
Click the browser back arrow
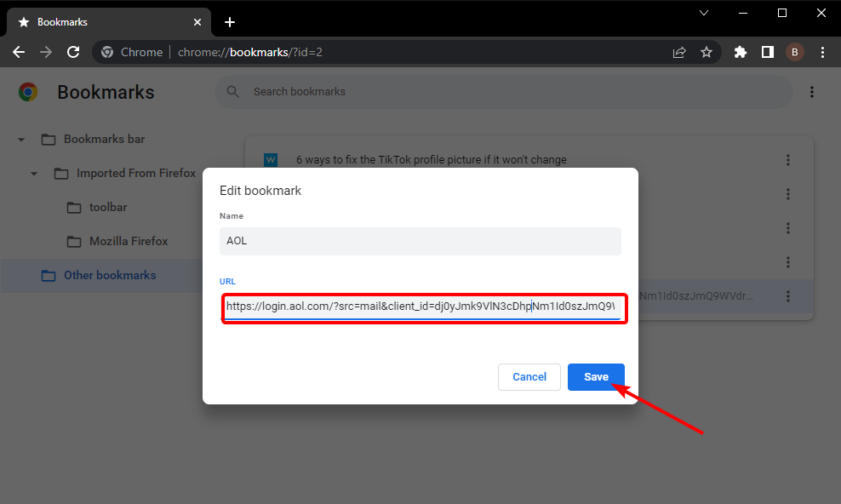19,52
